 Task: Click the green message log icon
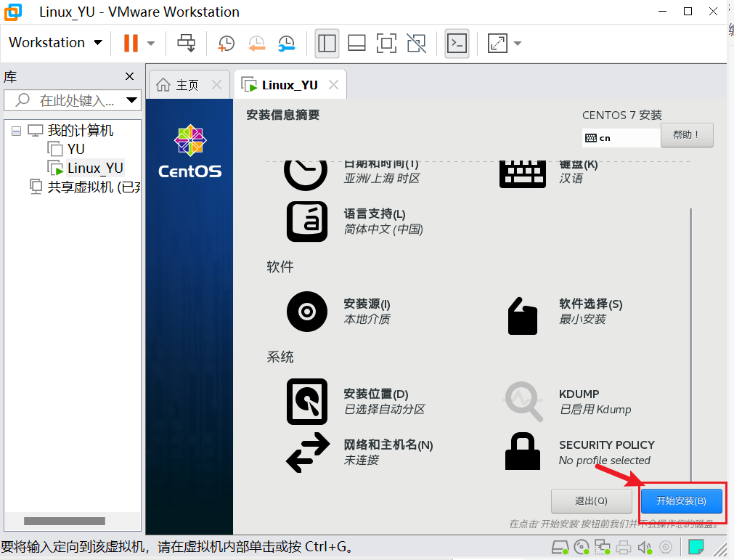pyautogui.click(x=696, y=546)
